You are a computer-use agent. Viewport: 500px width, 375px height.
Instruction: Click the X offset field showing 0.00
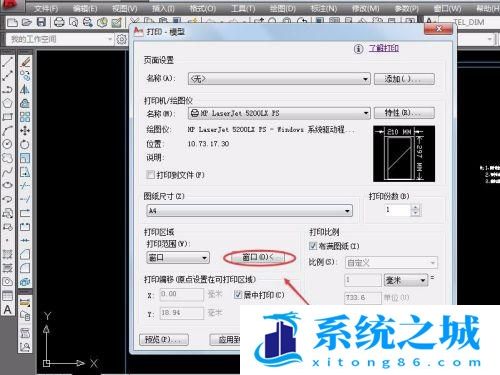pos(182,294)
